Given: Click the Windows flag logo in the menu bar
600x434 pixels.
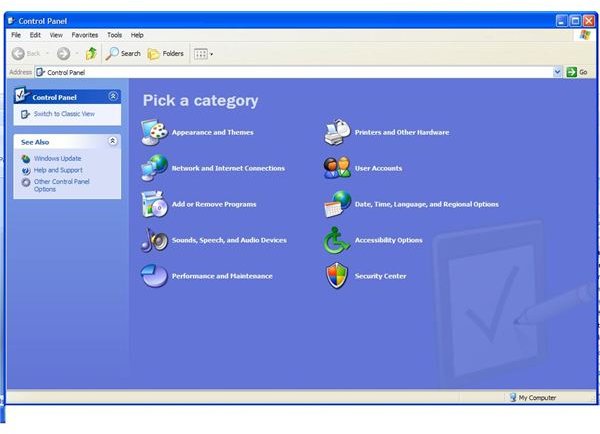Looking at the screenshot, I should 585,35.
